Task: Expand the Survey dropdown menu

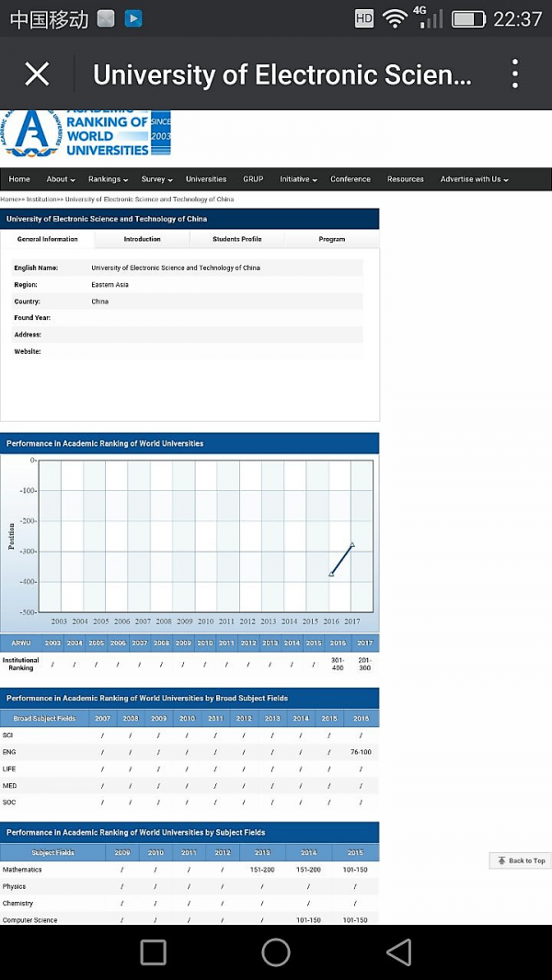Action: click(x=156, y=179)
